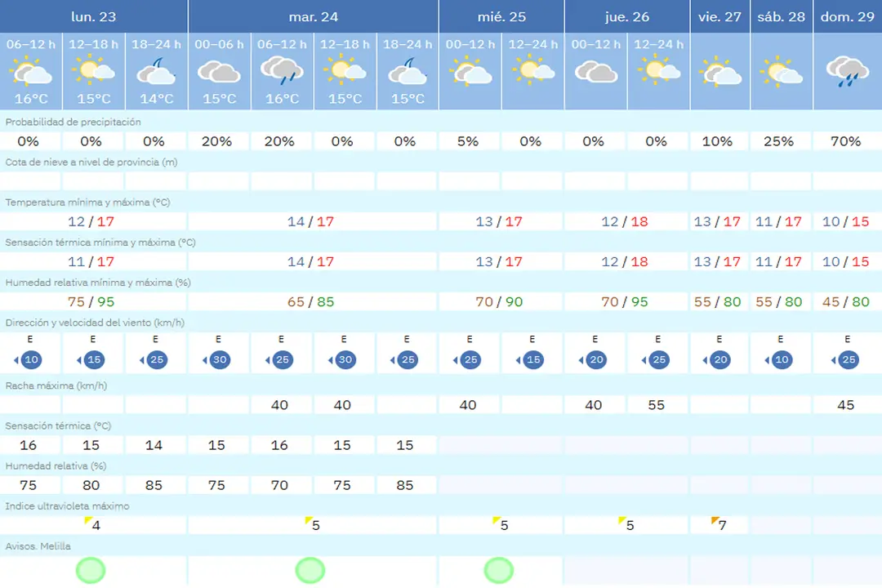Viewport: 882px width, 588px height.
Task: Click the sáb. 28 day header
Action: (x=782, y=16)
